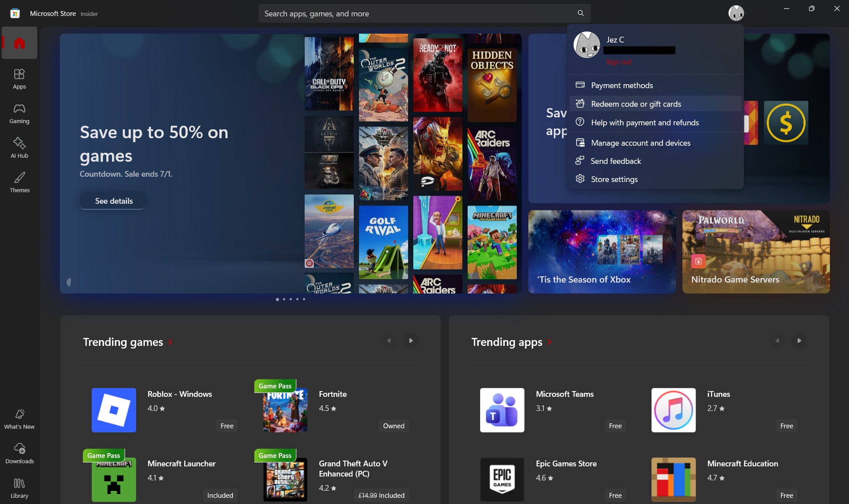849x504 pixels.
Task: Expand Trending games with red chevron
Action: [x=170, y=342]
